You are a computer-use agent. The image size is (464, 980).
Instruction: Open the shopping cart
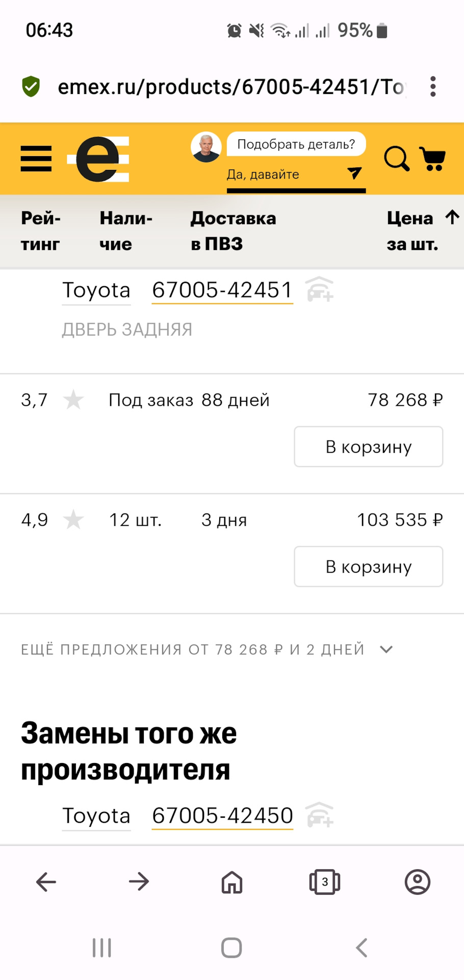tap(432, 159)
